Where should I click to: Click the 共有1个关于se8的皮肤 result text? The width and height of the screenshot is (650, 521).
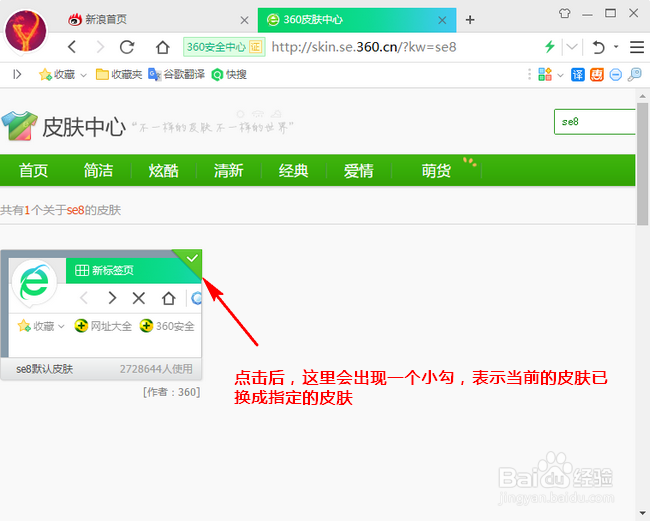pyautogui.click(x=61, y=210)
